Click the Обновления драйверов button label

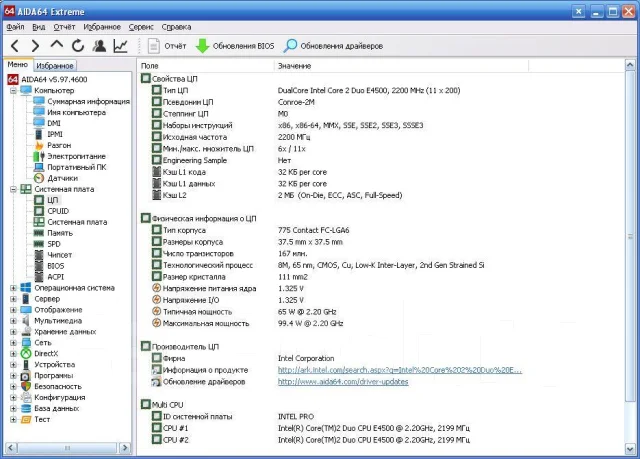(342, 46)
